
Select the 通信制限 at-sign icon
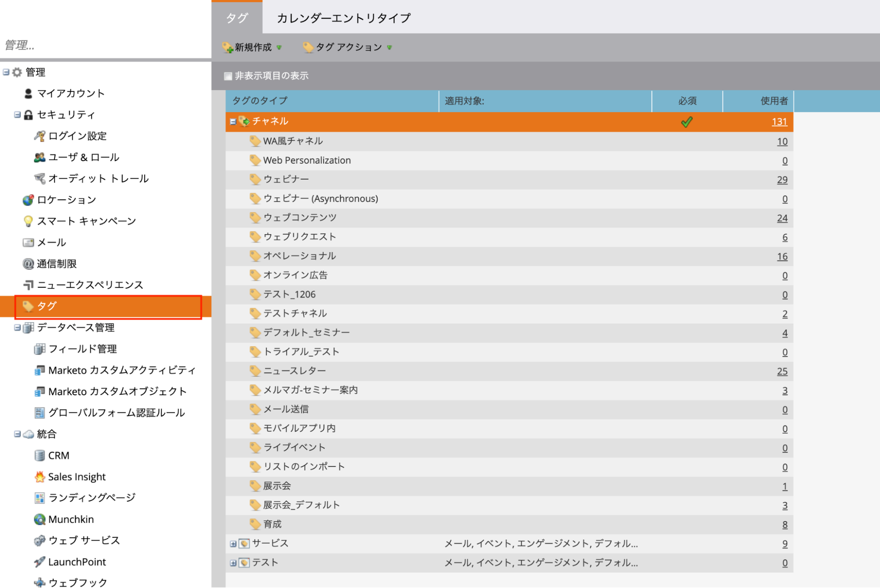click(28, 264)
